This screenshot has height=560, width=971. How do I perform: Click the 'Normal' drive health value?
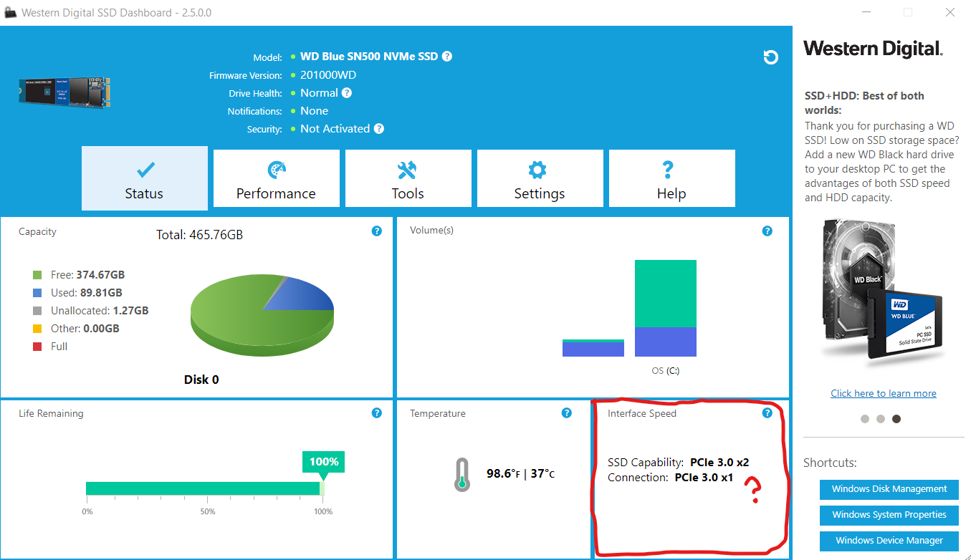(x=319, y=93)
